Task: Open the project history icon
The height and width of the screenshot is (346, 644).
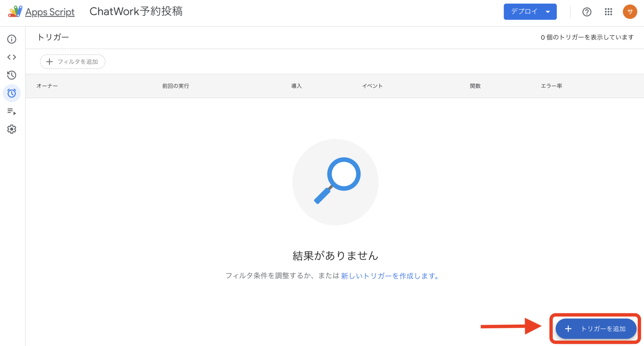Action: 12,75
